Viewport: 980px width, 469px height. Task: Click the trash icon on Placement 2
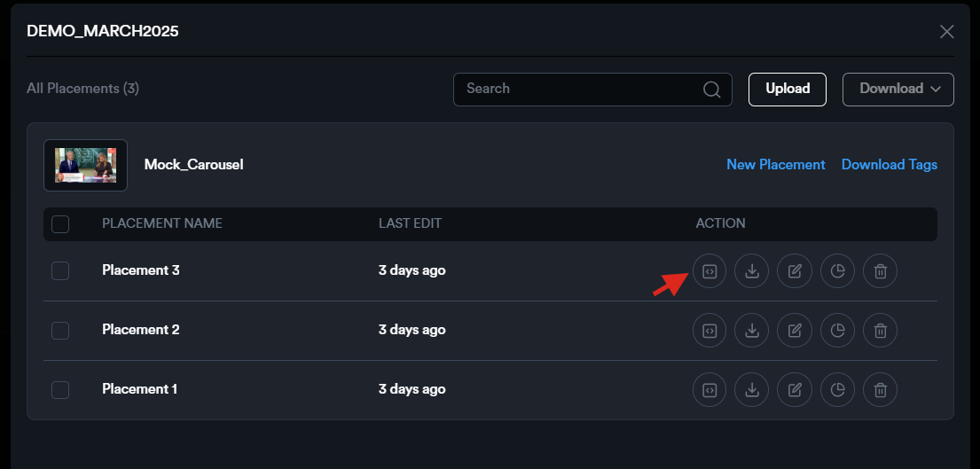pos(880,331)
